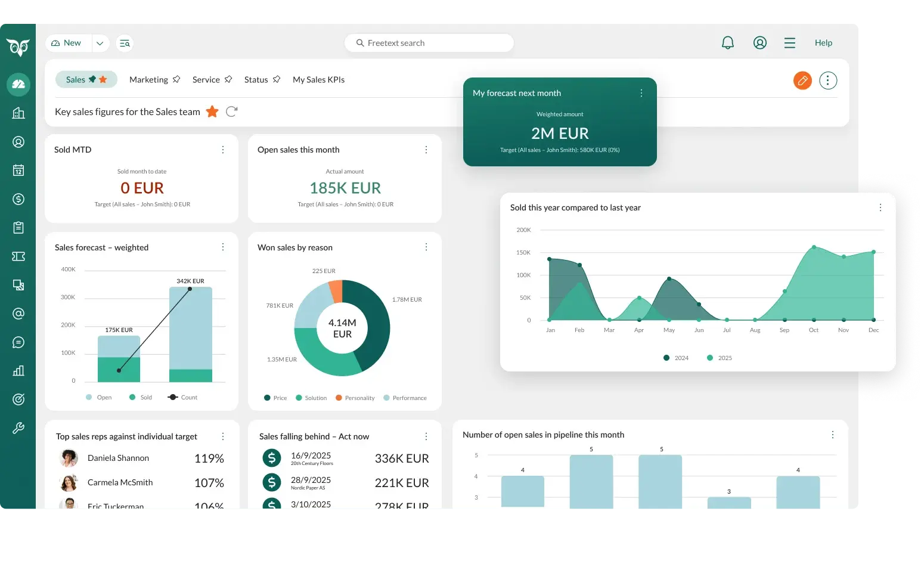The image size is (924, 564).
Task: Toggle the 2025 series in Sold chart legend
Action: [719, 358]
